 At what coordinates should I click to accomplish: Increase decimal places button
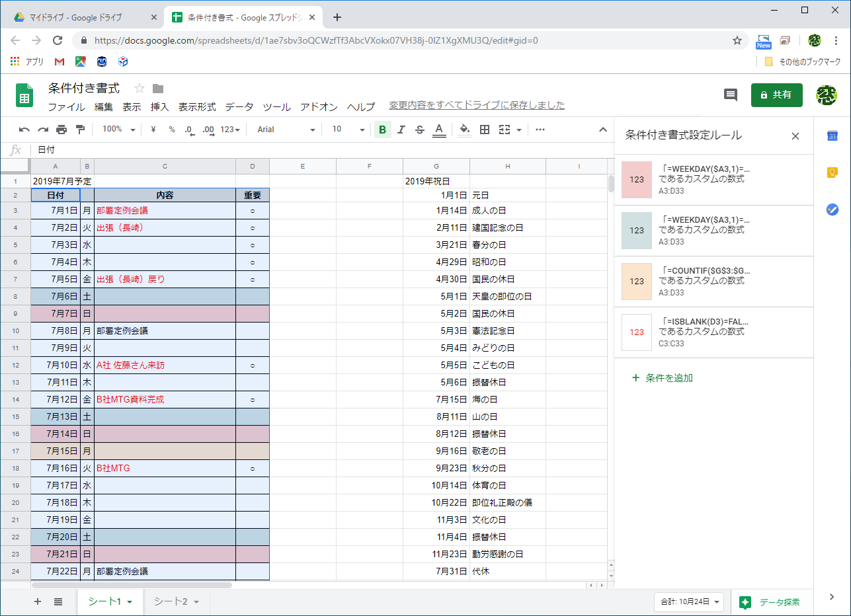(x=208, y=130)
